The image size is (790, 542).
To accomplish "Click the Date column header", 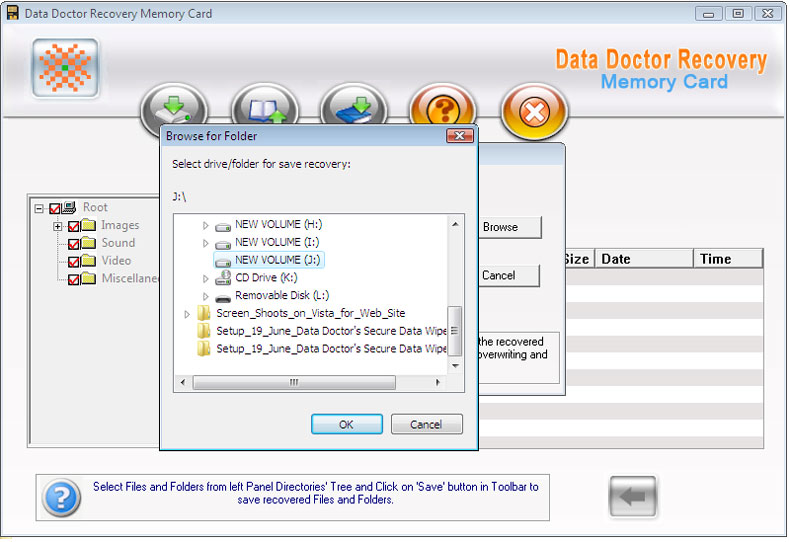I will coord(643,259).
